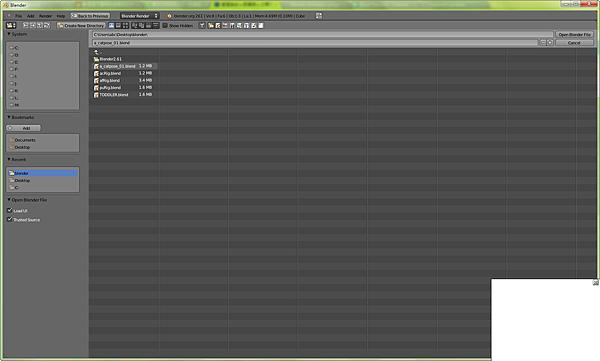Toggle the folders filter
Screen dimensions: 600x361
(x=211, y=25)
